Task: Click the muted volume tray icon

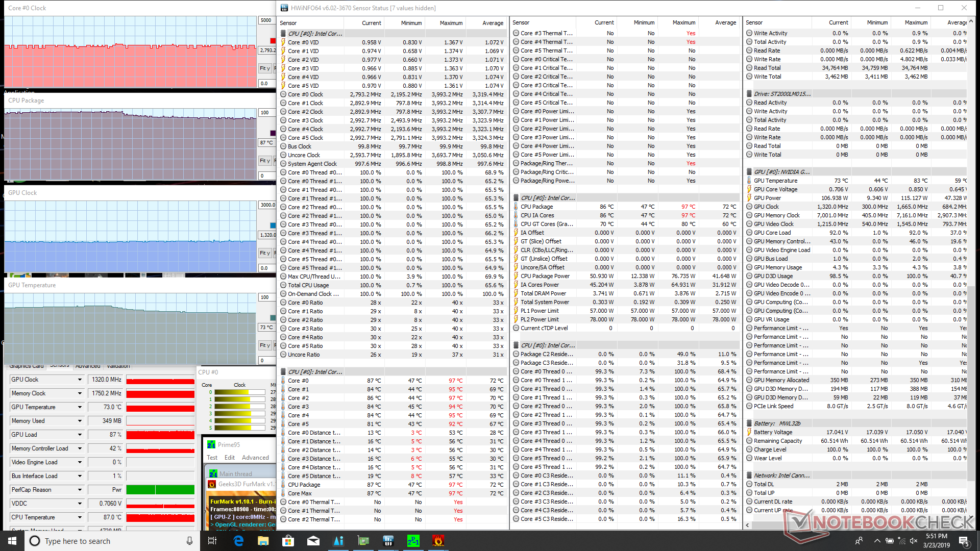Action: (914, 541)
